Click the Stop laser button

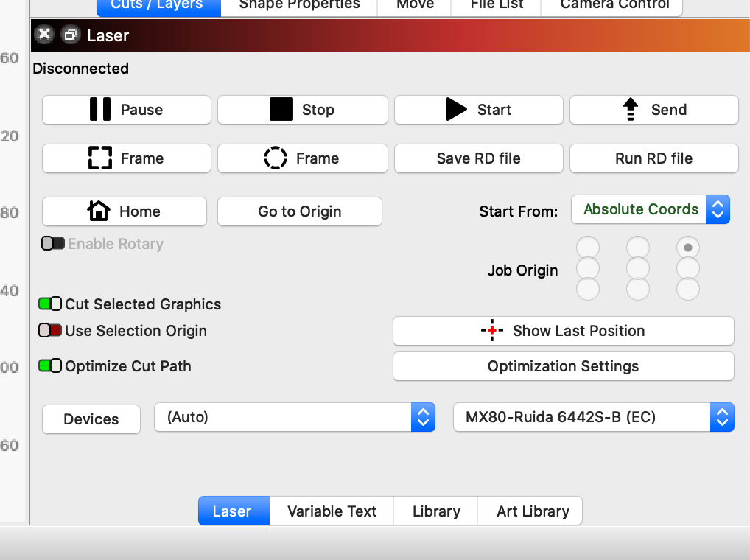click(x=302, y=110)
